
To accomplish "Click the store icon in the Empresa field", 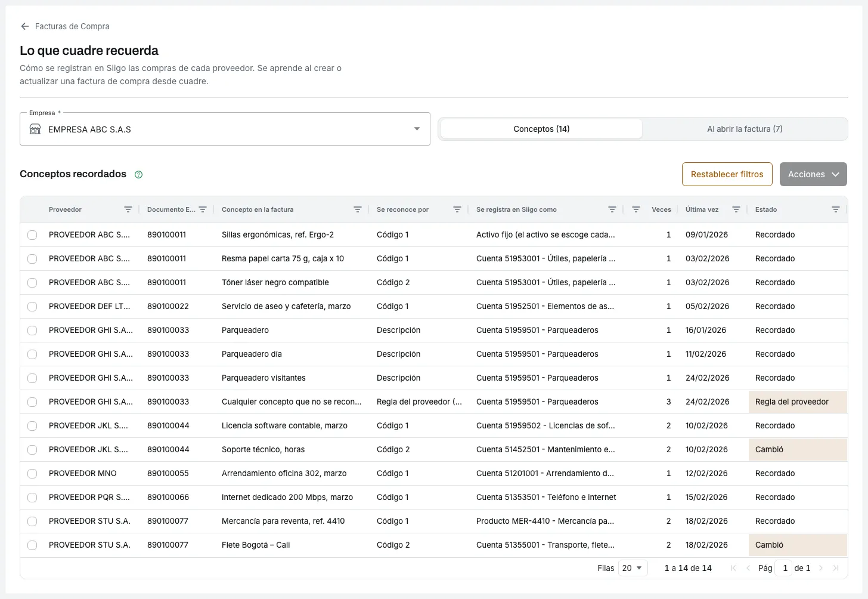I will [35, 129].
